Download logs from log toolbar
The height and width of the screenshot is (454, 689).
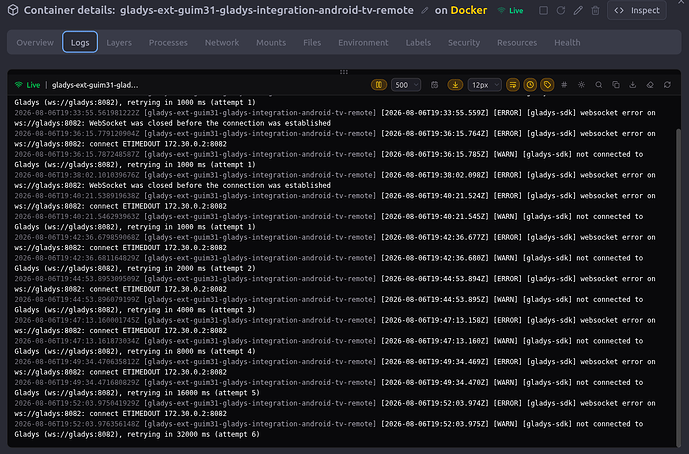[x=633, y=85]
